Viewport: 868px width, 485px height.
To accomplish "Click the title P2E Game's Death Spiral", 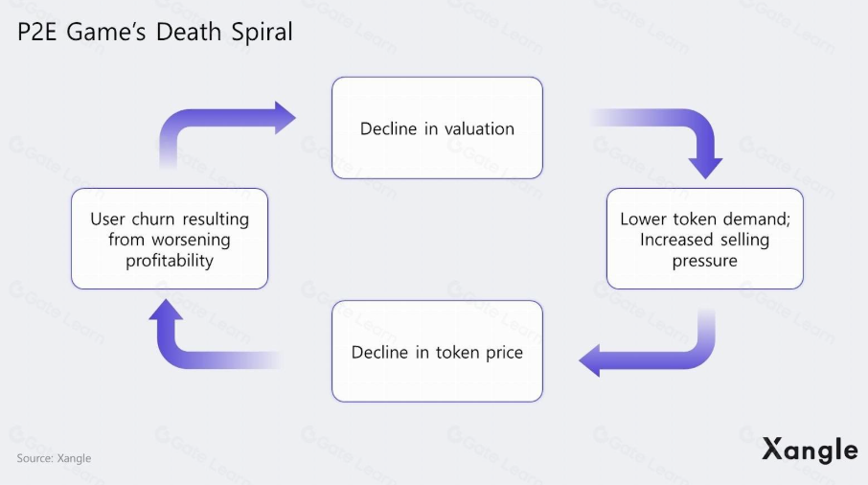I will point(154,33).
